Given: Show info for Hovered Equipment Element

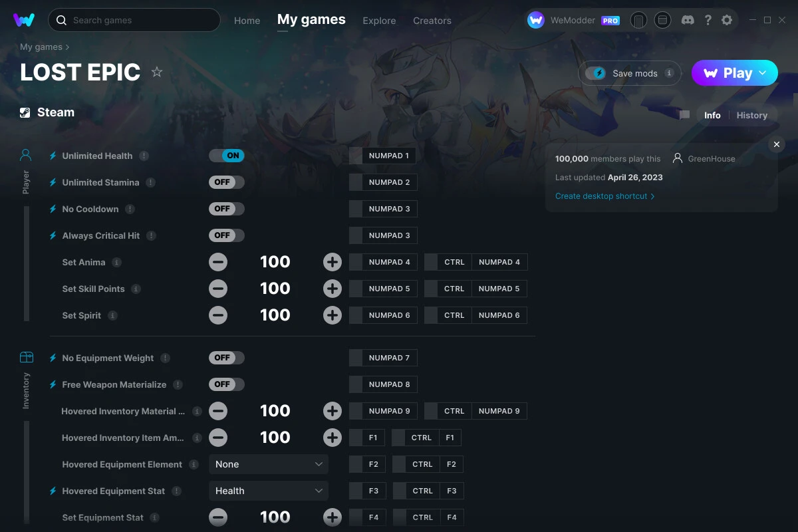Looking at the screenshot, I should pyautogui.click(x=194, y=464).
